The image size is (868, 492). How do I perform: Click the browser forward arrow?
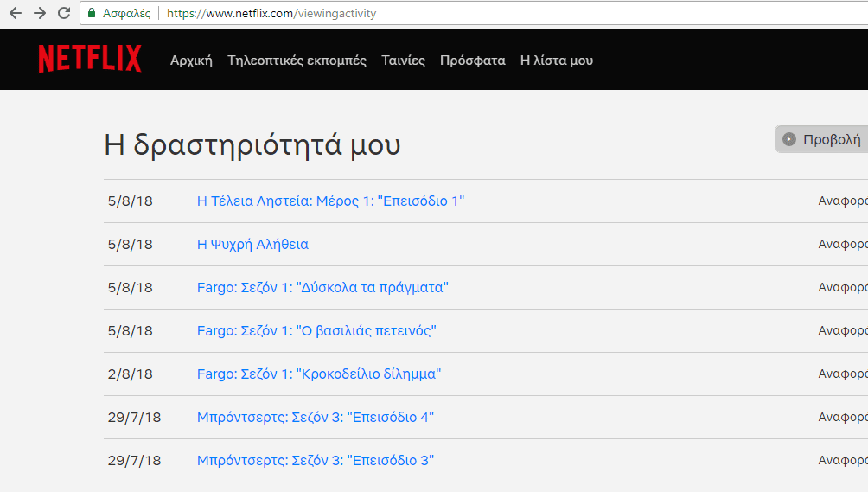point(40,13)
